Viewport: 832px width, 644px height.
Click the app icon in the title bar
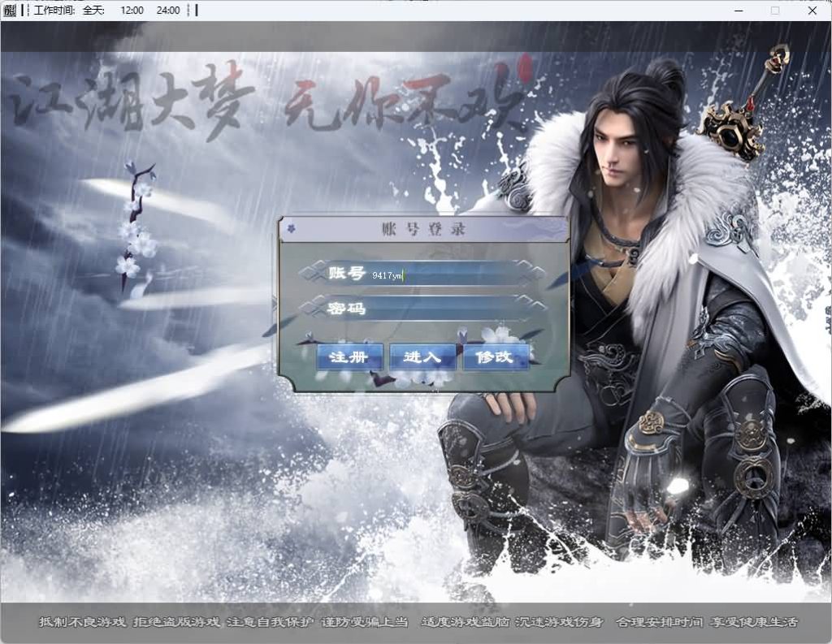(x=10, y=10)
